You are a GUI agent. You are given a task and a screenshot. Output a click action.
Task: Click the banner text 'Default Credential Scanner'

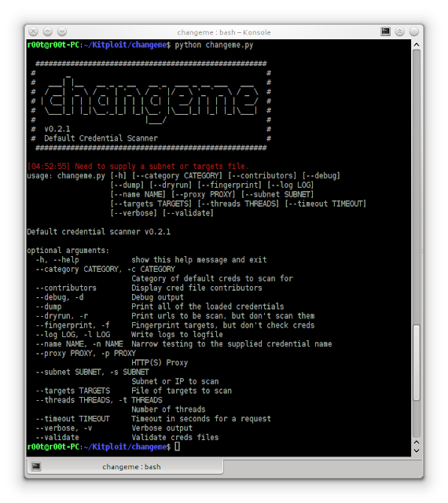click(101, 138)
